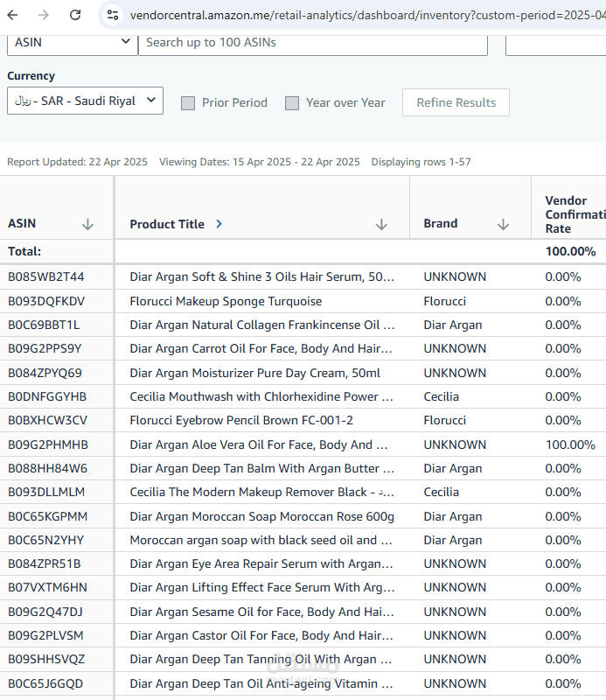
Task: Click Diar Argan Sesame Oil title
Action: (262, 612)
